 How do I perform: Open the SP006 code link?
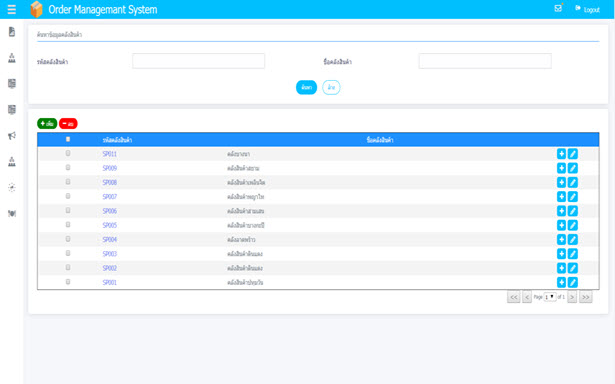pyautogui.click(x=109, y=211)
